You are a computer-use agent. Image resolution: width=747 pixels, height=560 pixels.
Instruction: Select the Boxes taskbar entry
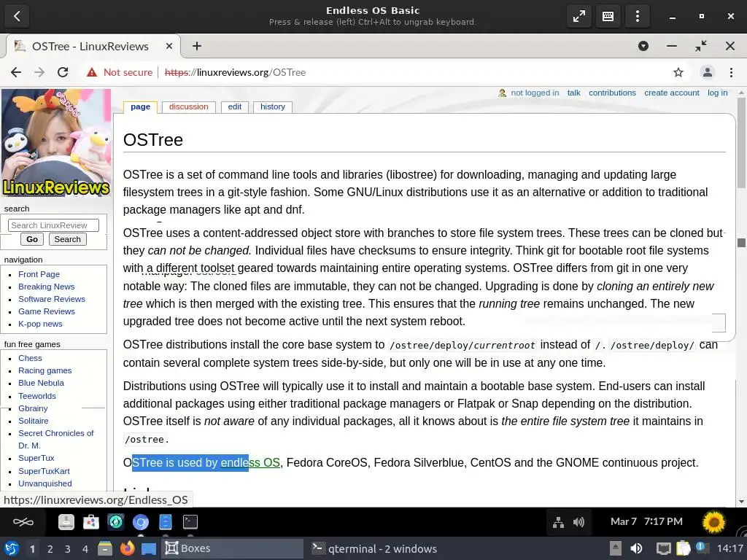point(233,548)
